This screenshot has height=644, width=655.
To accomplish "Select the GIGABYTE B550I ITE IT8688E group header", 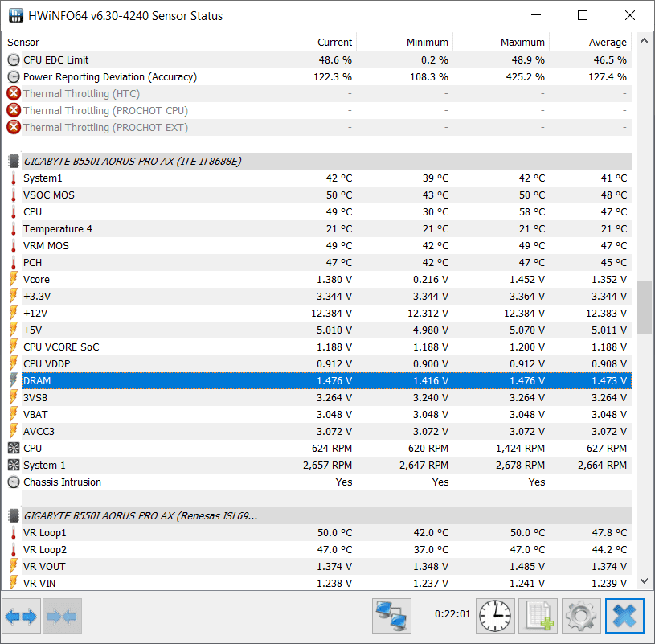I will (x=326, y=161).
